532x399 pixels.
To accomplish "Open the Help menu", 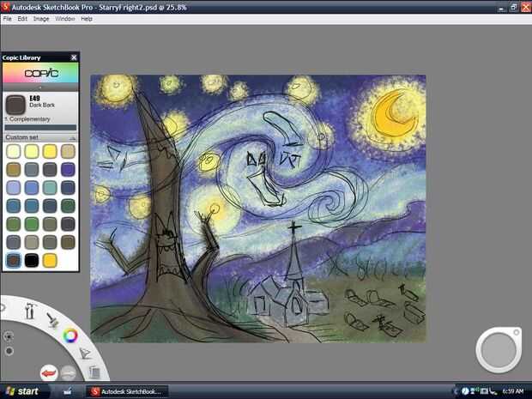I will 87,19.
